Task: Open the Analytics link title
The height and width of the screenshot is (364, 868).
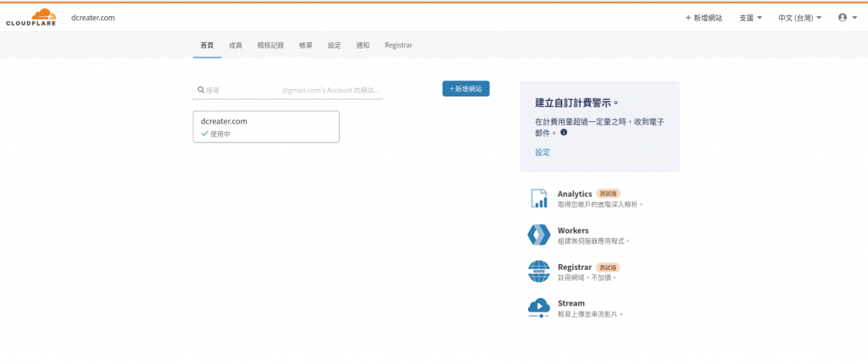Action: click(x=575, y=194)
